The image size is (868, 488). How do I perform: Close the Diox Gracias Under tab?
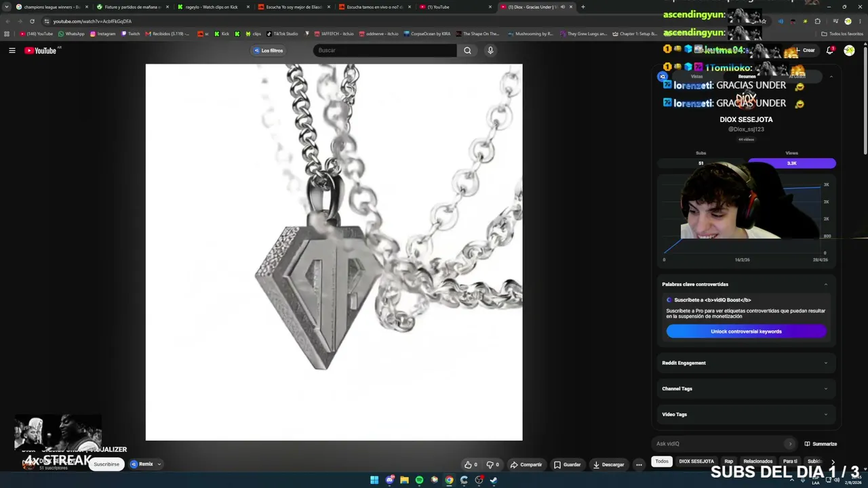point(571,7)
